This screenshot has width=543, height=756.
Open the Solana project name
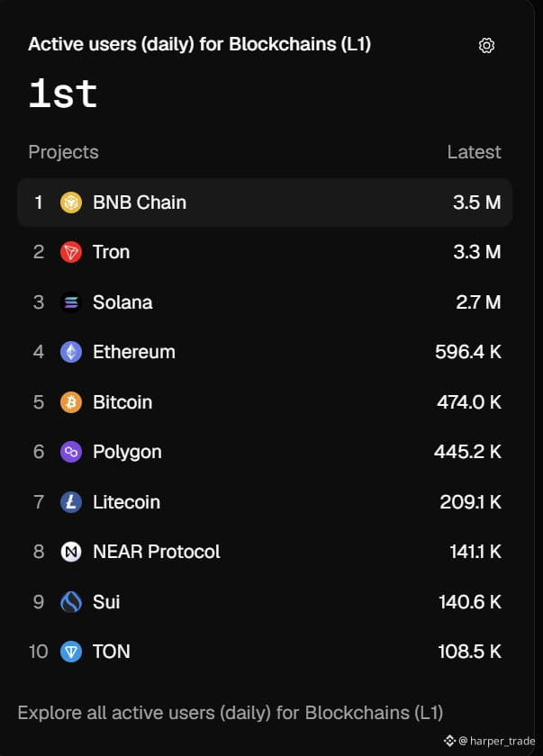122,302
